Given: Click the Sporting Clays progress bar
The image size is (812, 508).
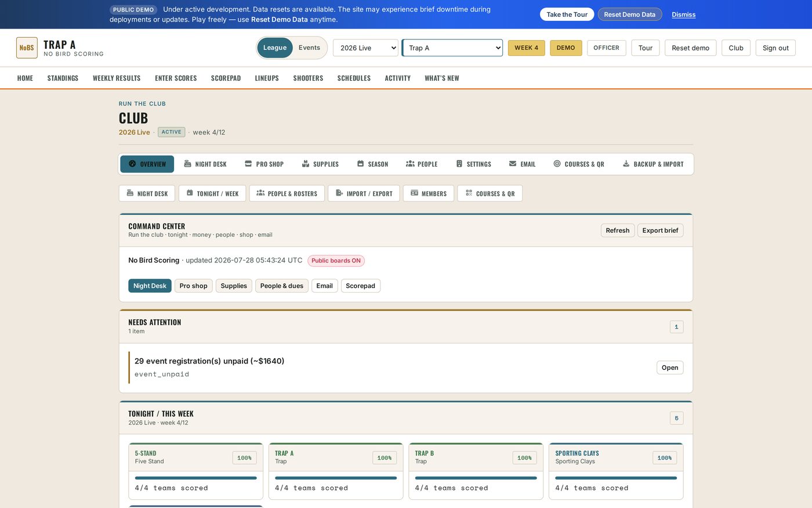Looking at the screenshot, I should pos(616,478).
